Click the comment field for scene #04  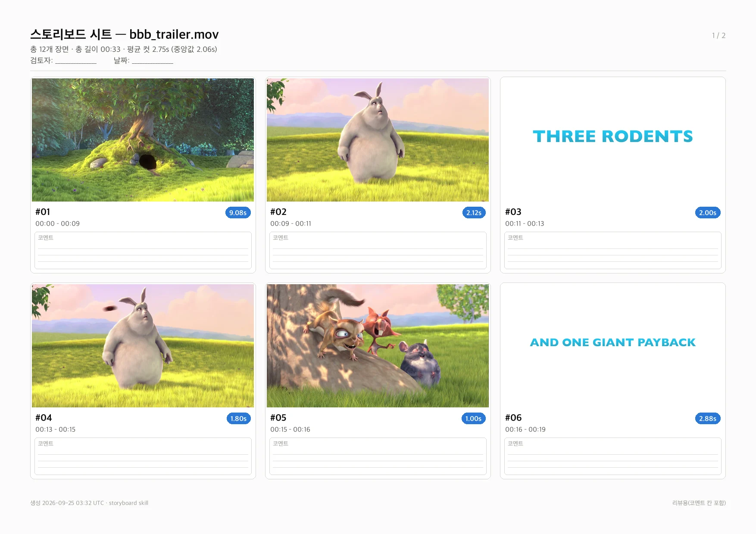(143, 456)
